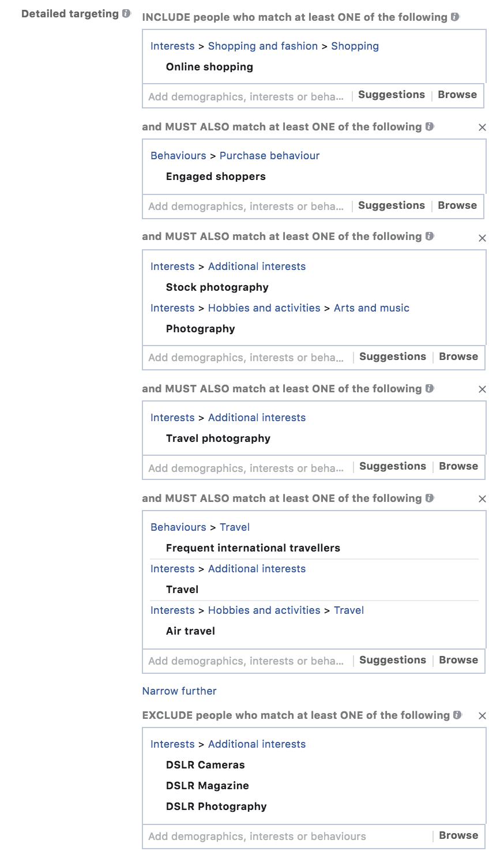Click Browse in the EXCLUDE section

(458, 835)
